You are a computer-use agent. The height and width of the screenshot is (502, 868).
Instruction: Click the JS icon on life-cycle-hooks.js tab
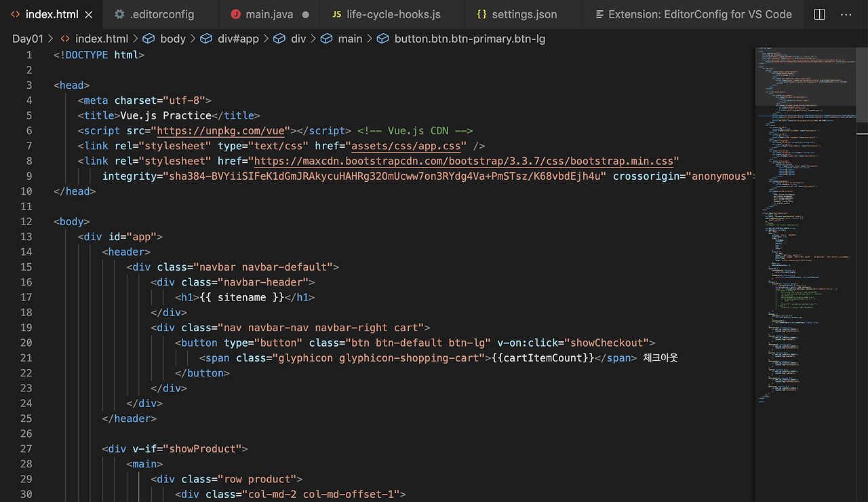coord(337,14)
